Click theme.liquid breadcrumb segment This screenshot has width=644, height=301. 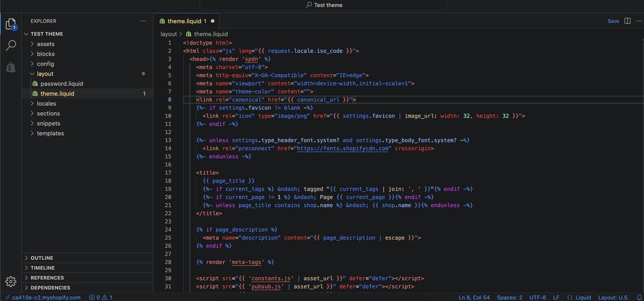(x=210, y=34)
